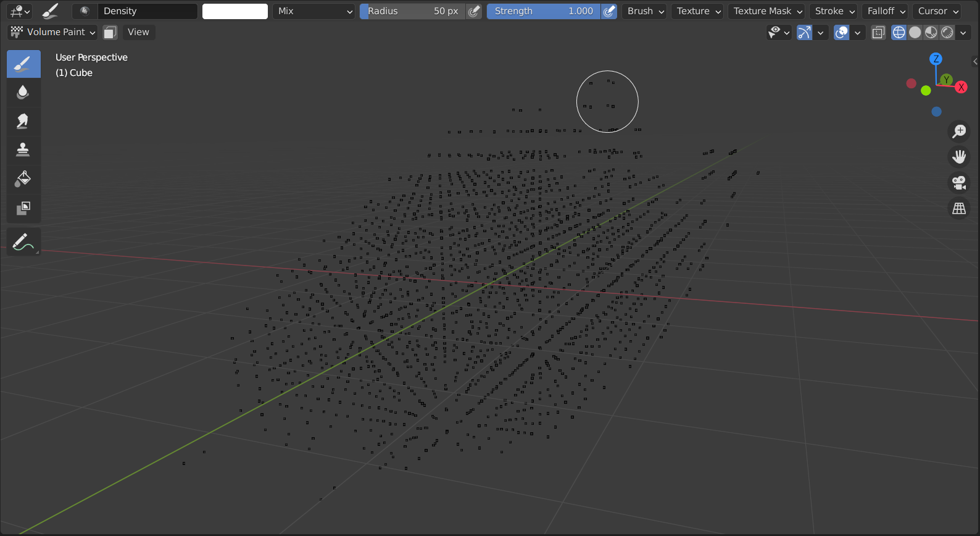Select the Soften droplet tool

23,93
